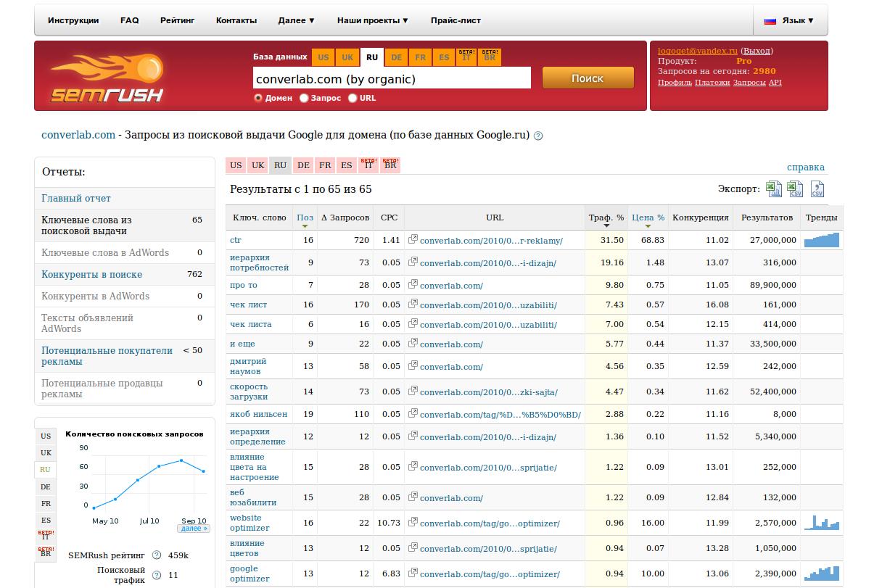
Task: Select DE database tab in search header
Action: point(396,57)
